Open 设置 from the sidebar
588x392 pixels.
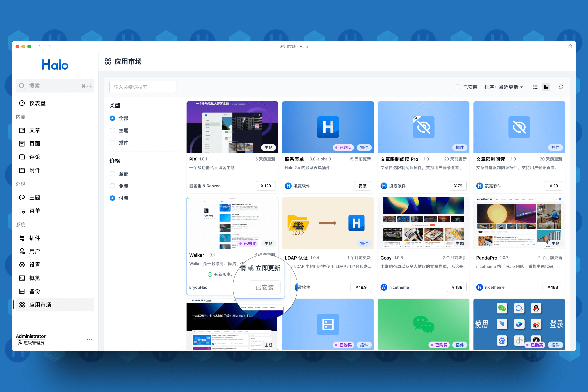pos(22,264)
